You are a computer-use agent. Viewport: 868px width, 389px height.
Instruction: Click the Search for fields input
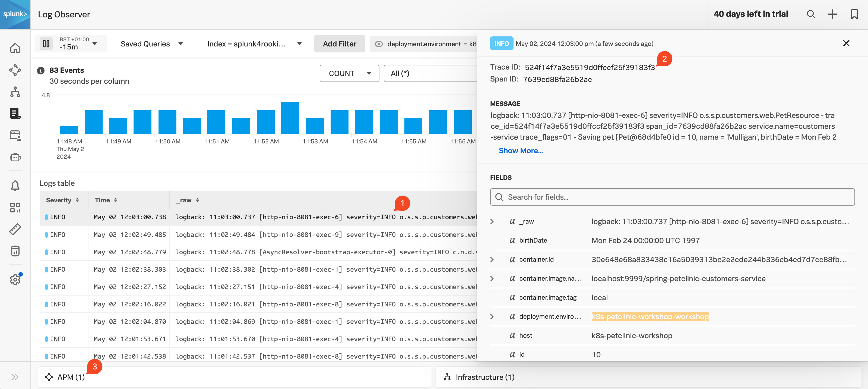click(x=672, y=197)
